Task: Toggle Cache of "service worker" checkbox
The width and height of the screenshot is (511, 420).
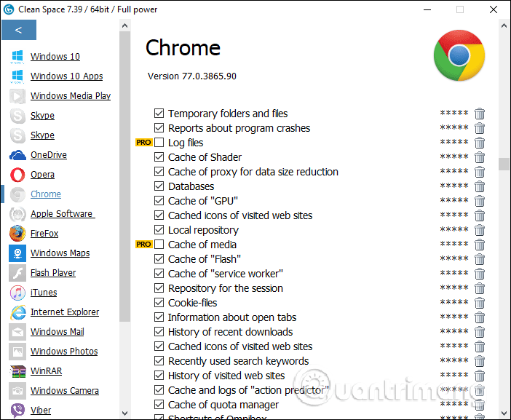Action: [x=159, y=274]
